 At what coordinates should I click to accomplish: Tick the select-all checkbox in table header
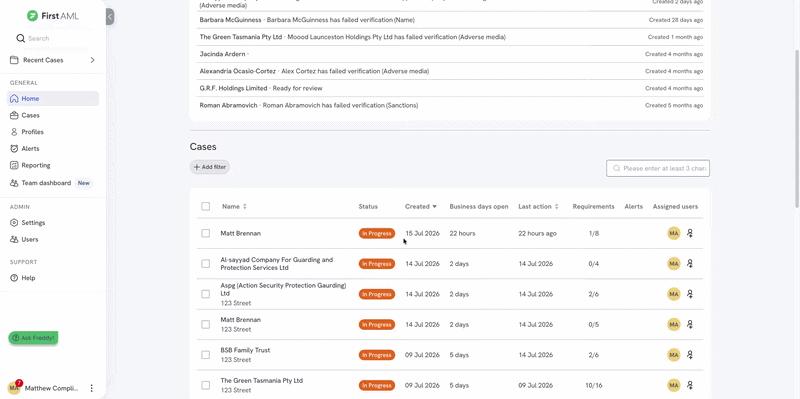pos(205,207)
